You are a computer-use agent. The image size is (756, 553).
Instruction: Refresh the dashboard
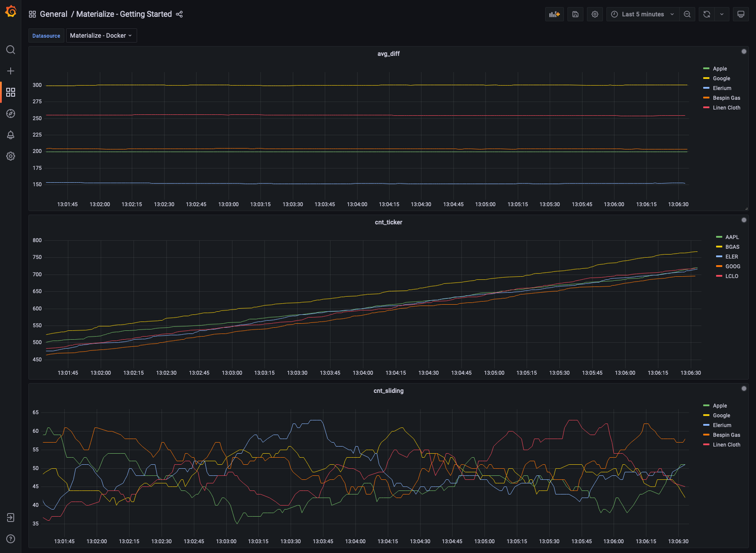point(707,14)
